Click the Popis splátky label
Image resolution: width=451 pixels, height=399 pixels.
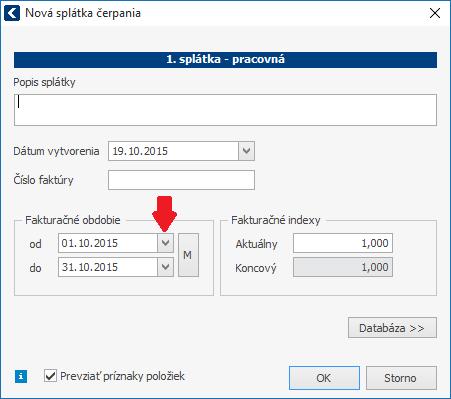tap(44, 82)
